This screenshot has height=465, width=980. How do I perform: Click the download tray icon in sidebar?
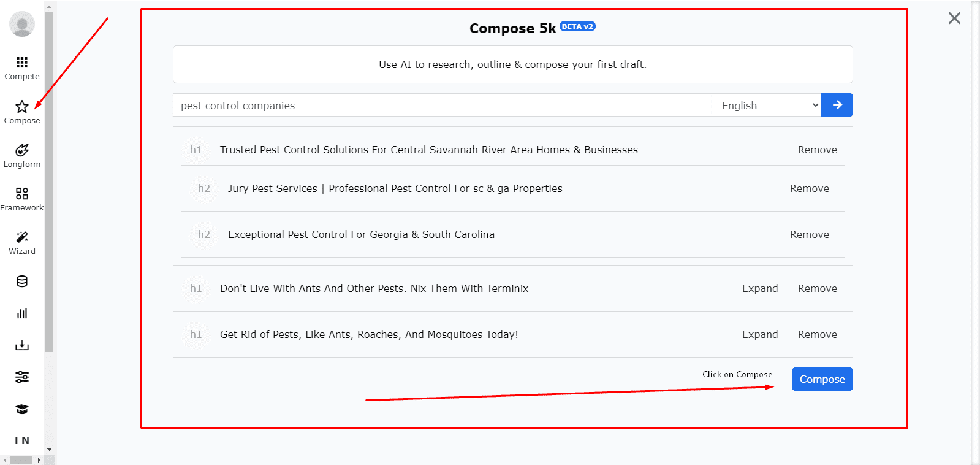point(22,345)
